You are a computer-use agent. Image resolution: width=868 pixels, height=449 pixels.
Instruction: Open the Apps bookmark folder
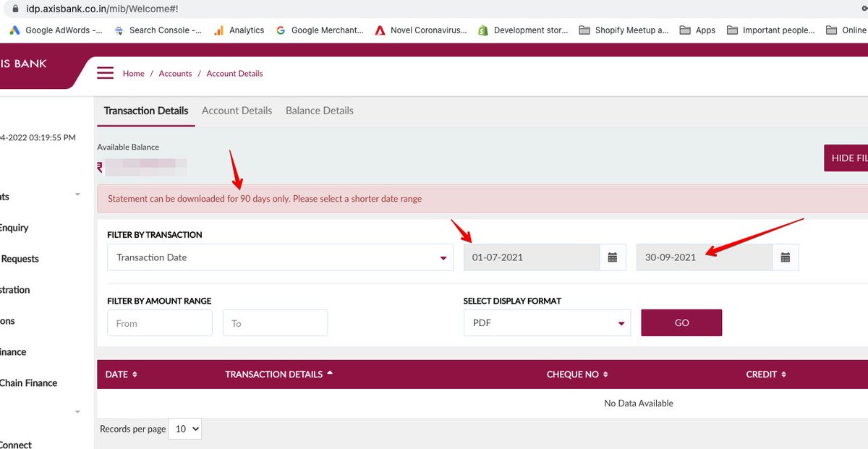coord(697,30)
